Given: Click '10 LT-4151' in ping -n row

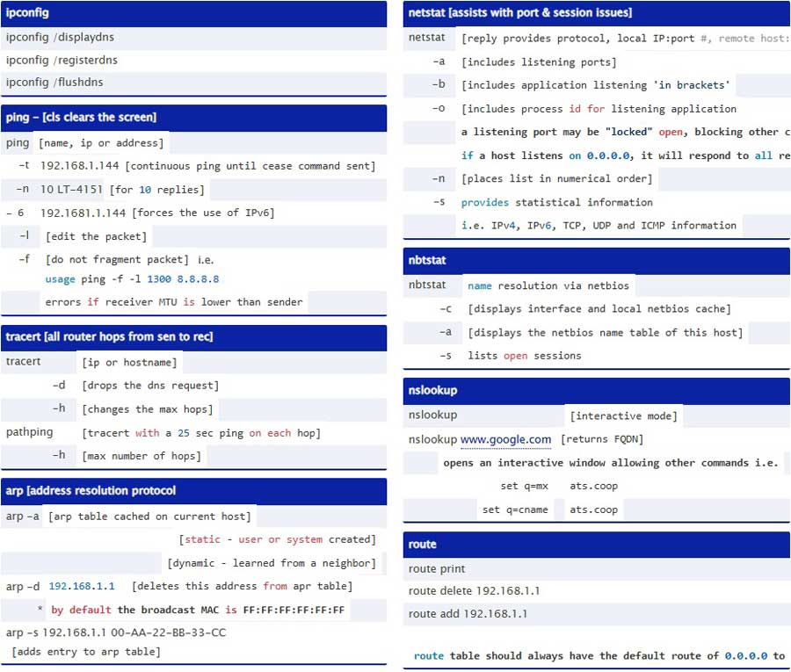Looking at the screenshot, I should point(71,190).
